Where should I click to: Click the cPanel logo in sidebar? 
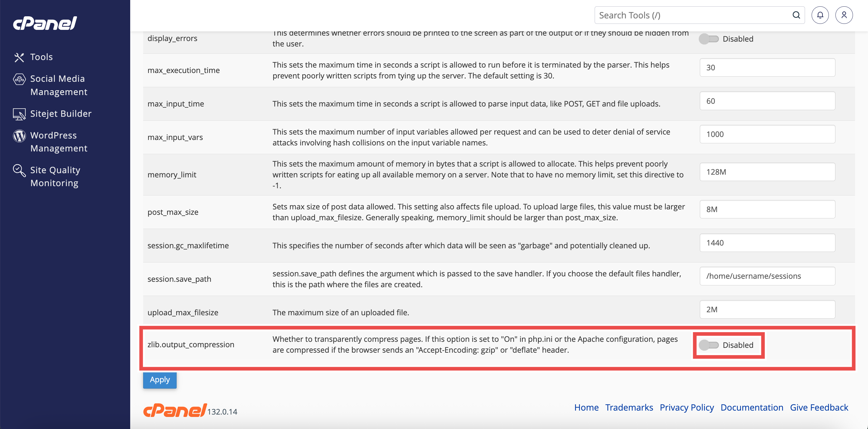[x=45, y=23]
